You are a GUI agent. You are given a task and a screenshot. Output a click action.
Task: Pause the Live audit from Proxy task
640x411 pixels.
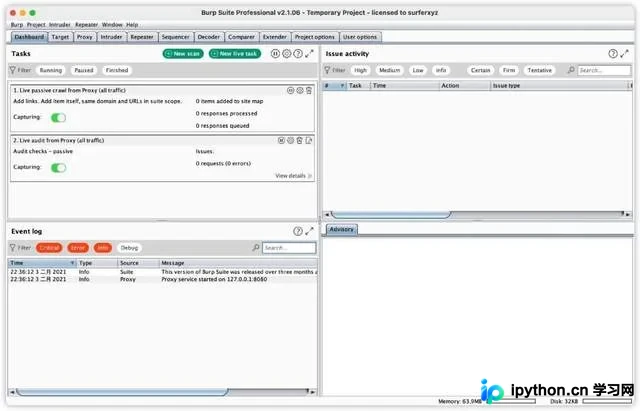click(281, 140)
